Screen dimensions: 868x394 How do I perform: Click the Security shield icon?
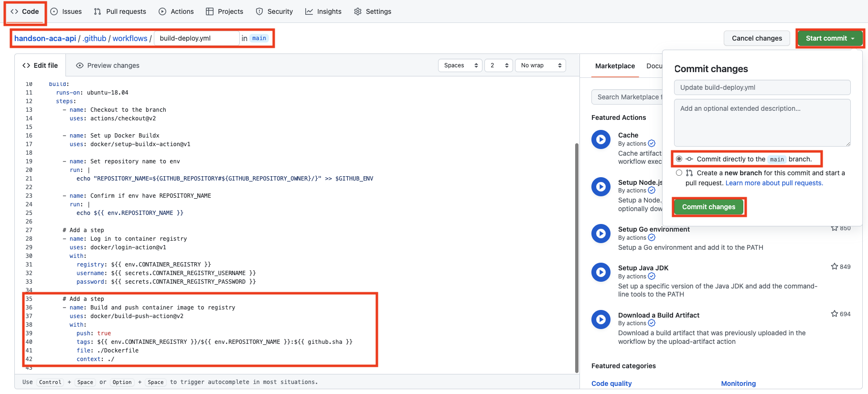point(259,11)
